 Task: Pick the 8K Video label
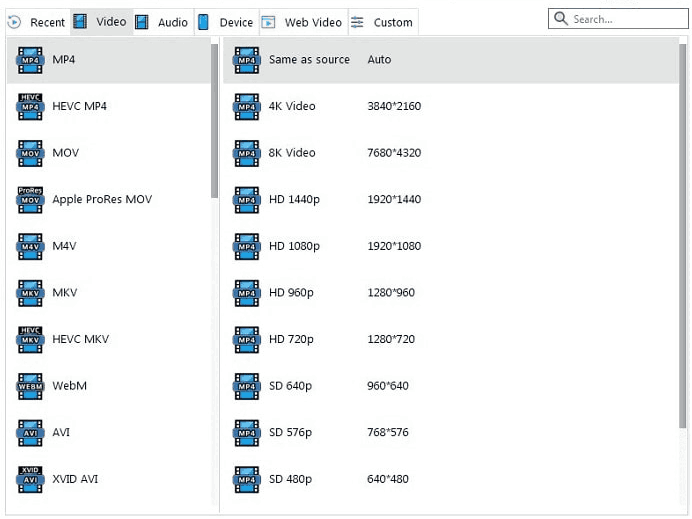[292, 153]
